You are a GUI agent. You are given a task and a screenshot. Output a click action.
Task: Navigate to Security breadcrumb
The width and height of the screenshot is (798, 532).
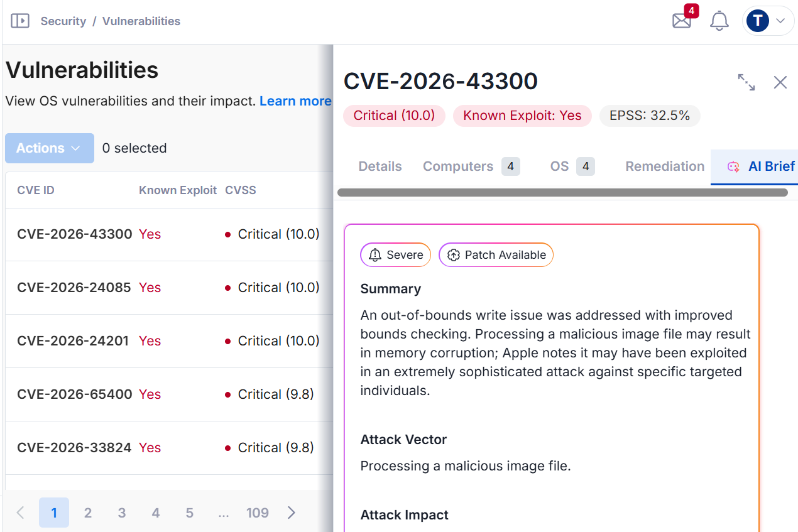pos(63,21)
